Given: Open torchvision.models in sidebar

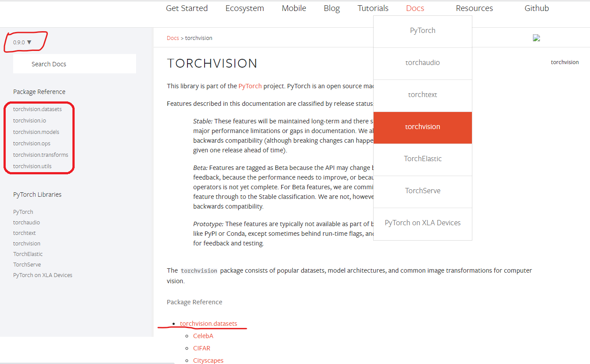Looking at the screenshot, I should 36,132.
